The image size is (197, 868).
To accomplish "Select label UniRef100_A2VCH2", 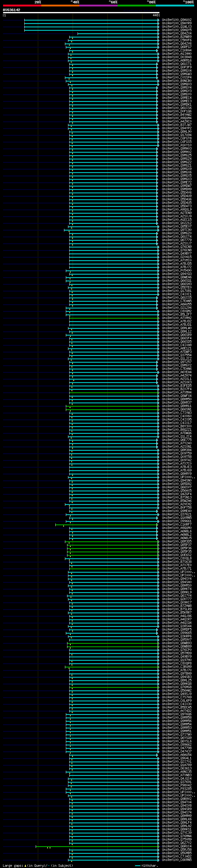I will click(177, 504).
